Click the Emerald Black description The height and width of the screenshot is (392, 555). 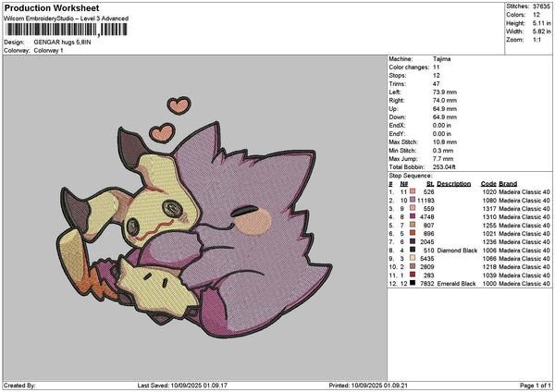[x=456, y=284]
